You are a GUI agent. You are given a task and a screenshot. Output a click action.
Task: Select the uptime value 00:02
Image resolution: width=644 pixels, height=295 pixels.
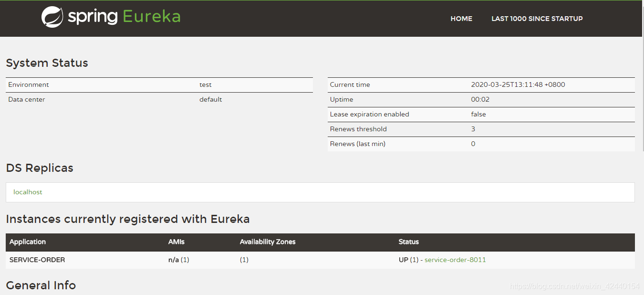tap(480, 99)
